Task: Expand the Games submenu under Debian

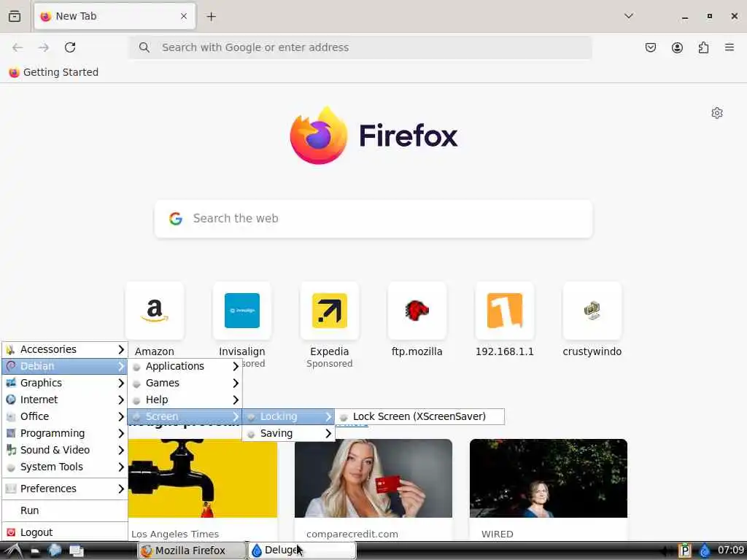Action: (x=185, y=383)
